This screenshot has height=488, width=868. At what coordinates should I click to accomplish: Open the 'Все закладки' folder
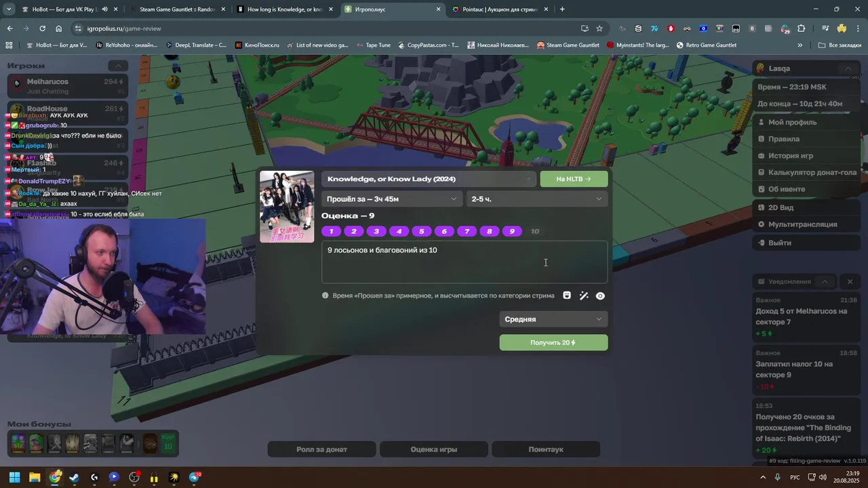(x=840, y=45)
